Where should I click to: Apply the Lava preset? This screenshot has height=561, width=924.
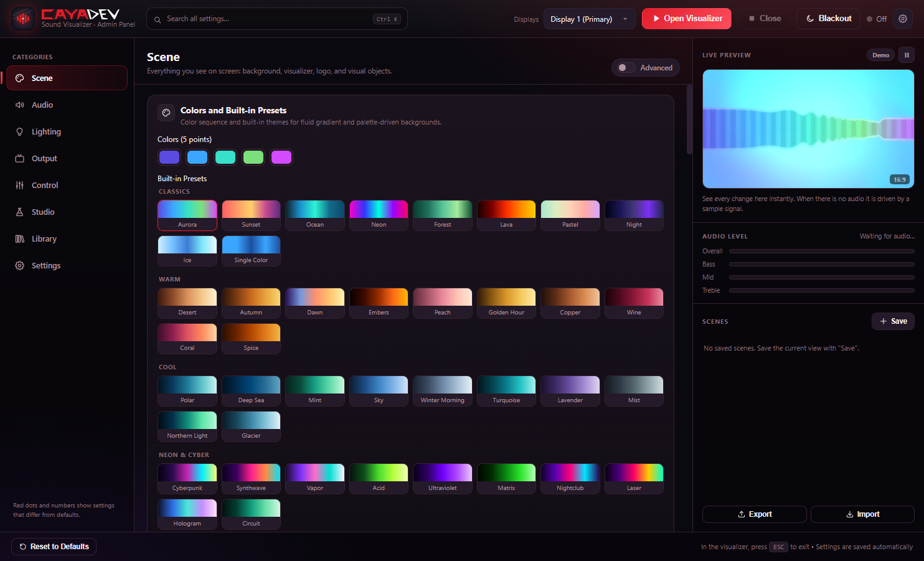506,215
